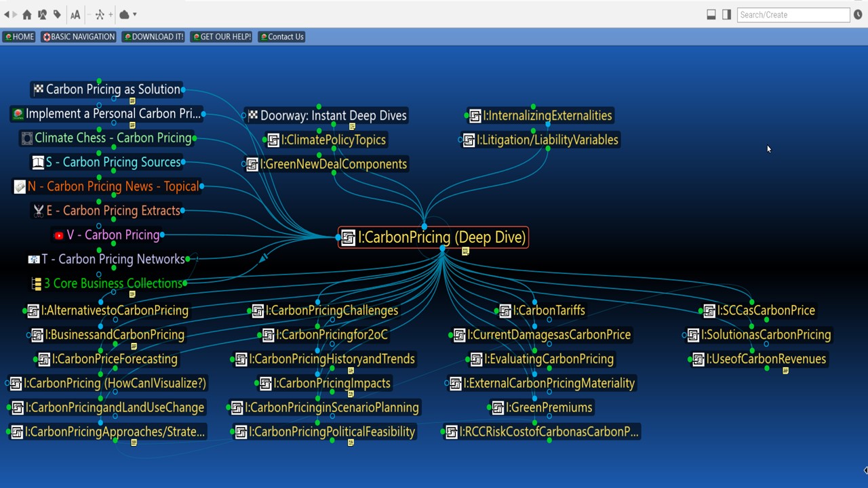Click the text size 'AA' icon

point(75,14)
